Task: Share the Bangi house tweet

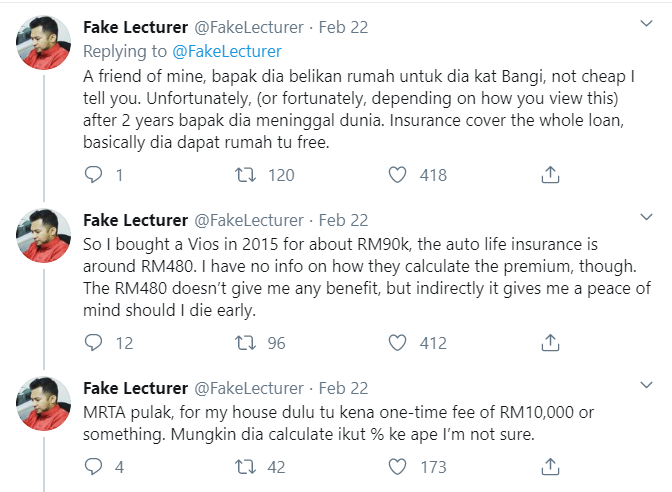Action: coord(549,175)
